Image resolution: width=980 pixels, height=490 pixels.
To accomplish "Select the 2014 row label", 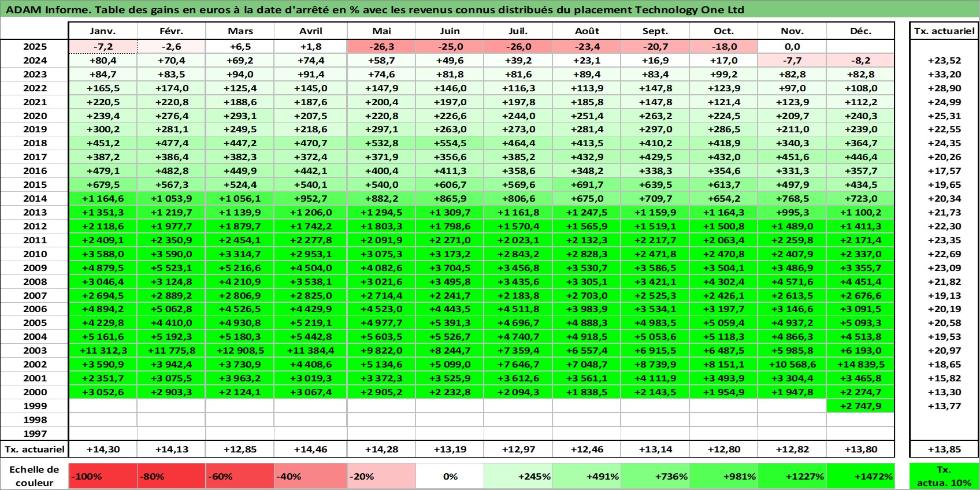I will click(35, 198).
